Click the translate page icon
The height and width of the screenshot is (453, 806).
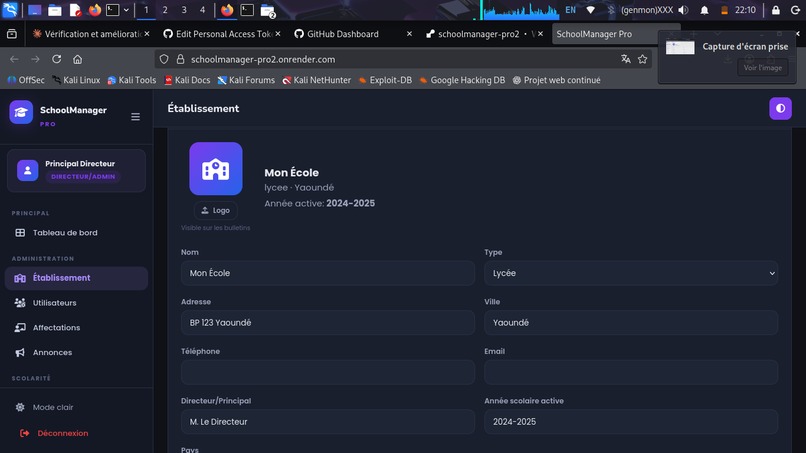click(626, 59)
